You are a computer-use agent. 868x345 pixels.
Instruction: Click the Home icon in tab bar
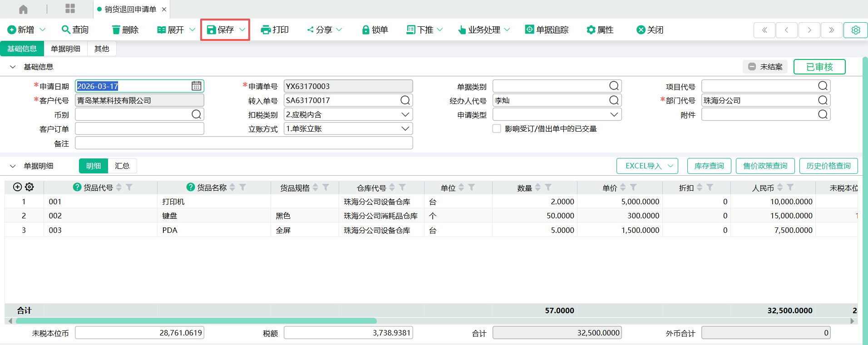[x=23, y=9]
